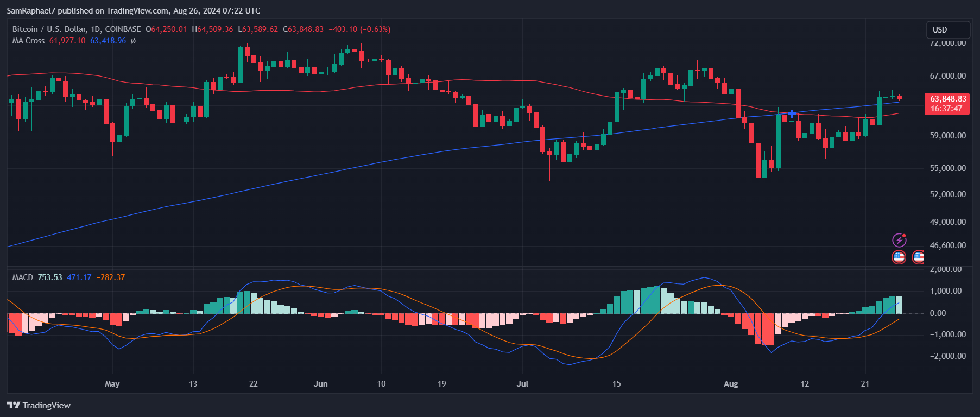Click the MACD line value 471.17
The width and height of the screenshot is (980, 417).
coord(79,277)
